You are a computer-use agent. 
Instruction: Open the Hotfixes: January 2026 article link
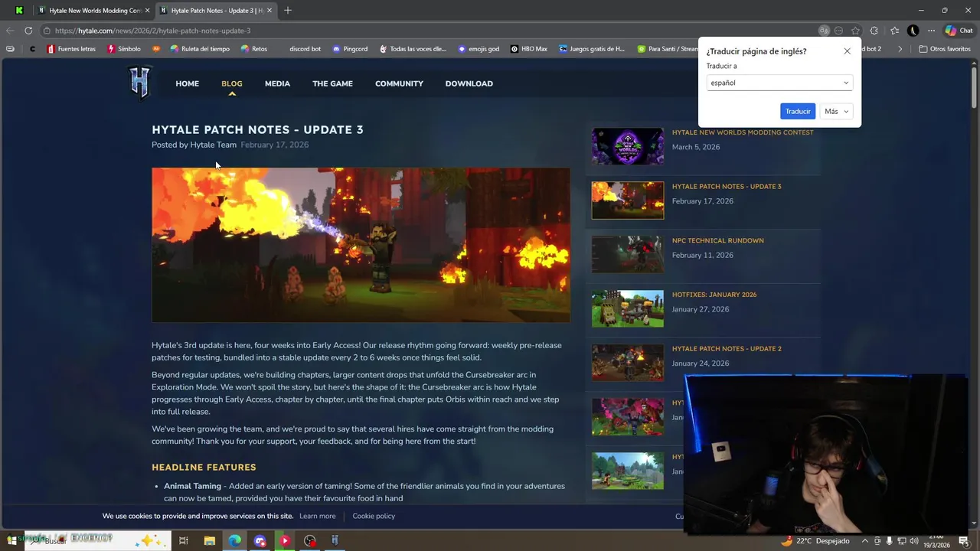pos(714,295)
